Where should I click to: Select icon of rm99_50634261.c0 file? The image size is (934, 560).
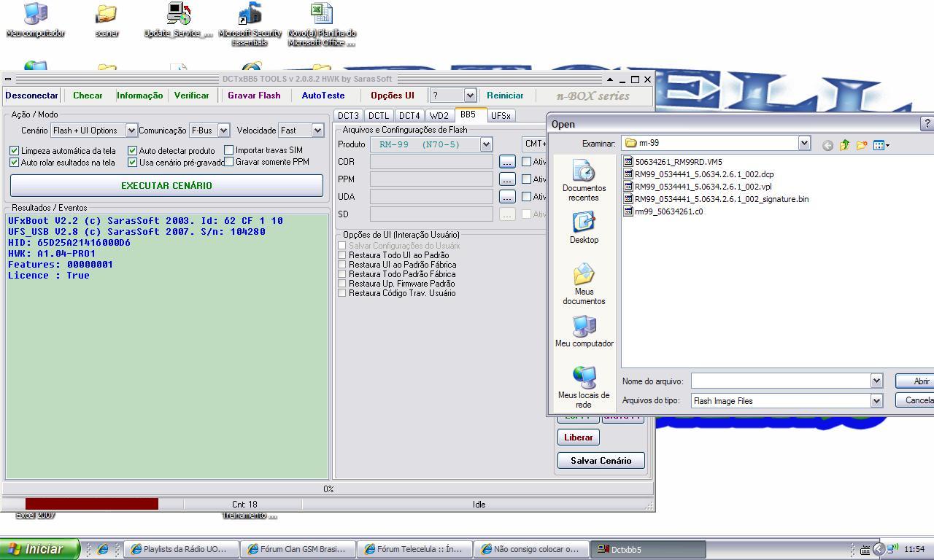pyautogui.click(x=628, y=211)
